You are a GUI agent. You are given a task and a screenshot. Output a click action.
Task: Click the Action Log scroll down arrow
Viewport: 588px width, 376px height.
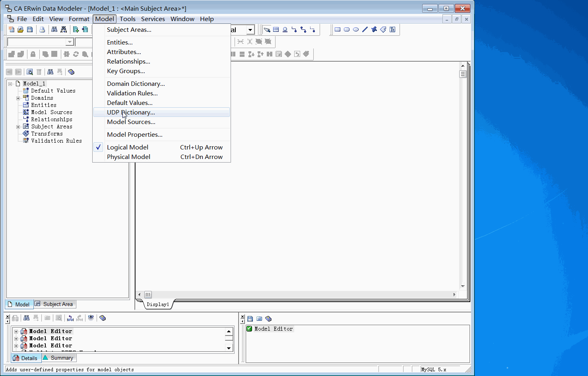click(229, 348)
